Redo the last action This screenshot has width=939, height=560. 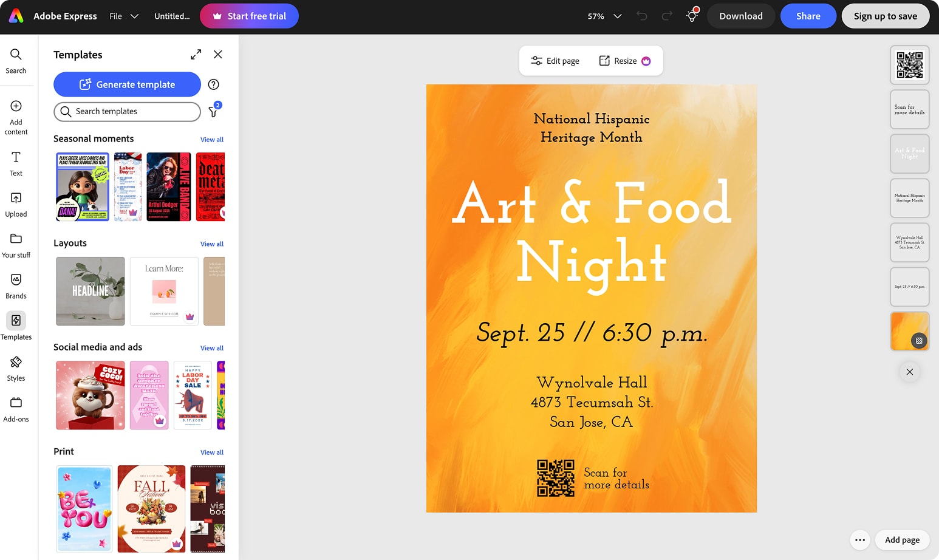(x=667, y=16)
